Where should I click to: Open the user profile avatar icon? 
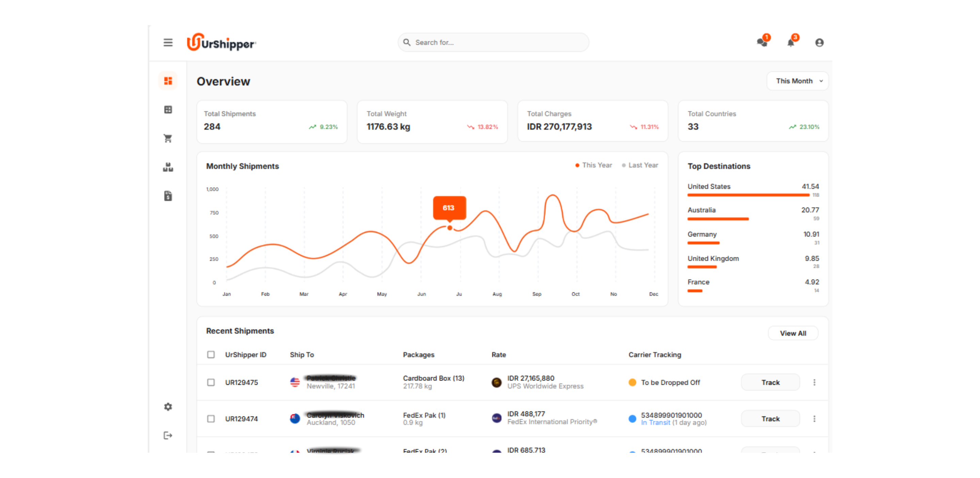819,43
